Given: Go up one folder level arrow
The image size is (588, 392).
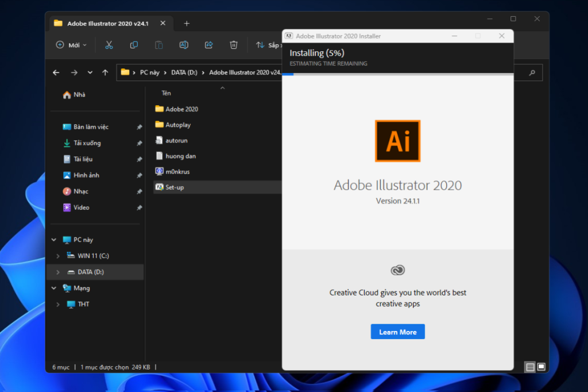Looking at the screenshot, I should 106,72.
